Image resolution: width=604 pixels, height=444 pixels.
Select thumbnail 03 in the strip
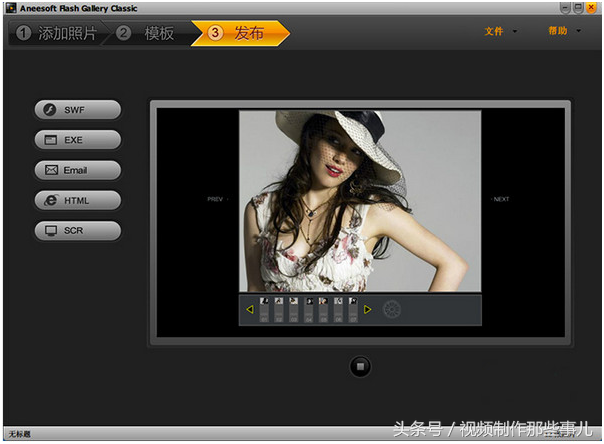pyautogui.click(x=294, y=309)
